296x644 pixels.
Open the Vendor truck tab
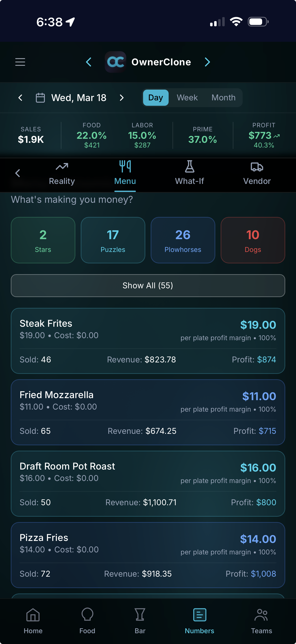coord(257,173)
